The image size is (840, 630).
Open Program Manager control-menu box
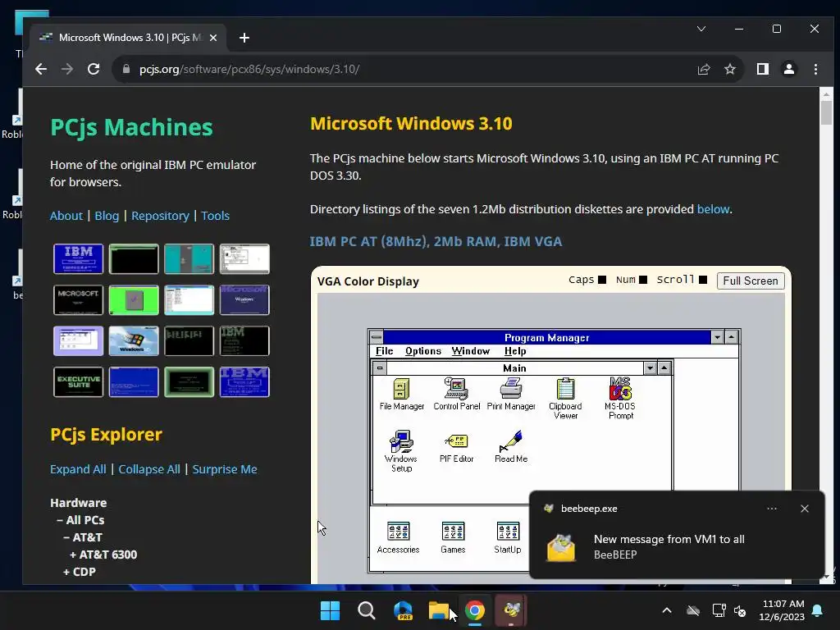[377, 337]
